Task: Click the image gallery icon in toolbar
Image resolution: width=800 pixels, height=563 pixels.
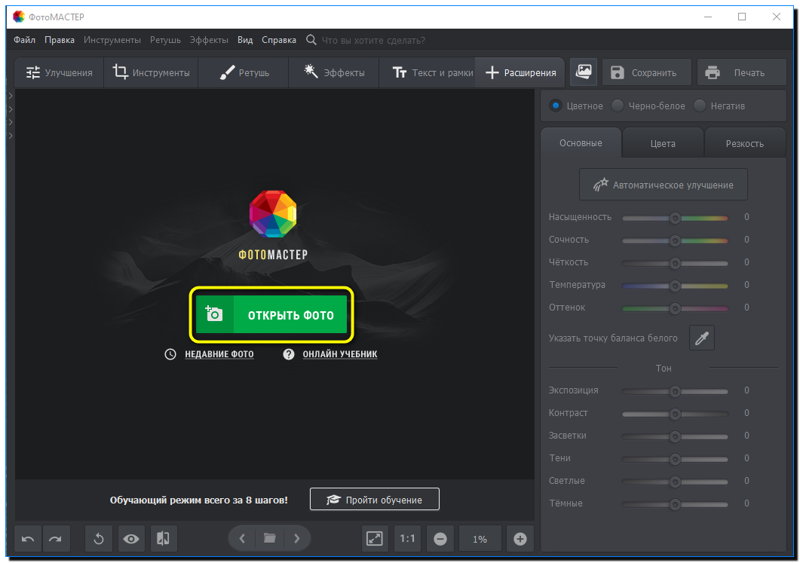Action: (x=583, y=72)
